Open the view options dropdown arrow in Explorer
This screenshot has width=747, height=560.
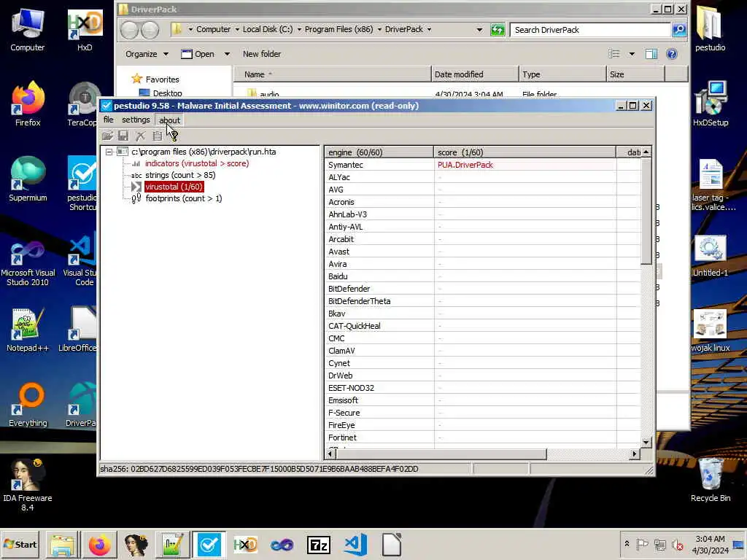[x=632, y=54]
